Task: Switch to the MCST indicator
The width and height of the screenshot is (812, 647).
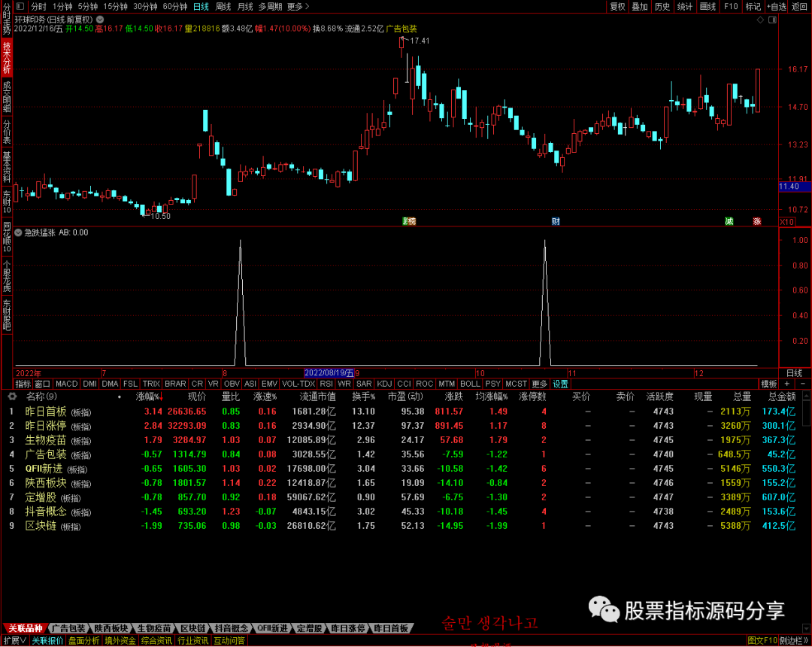Action: [516, 384]
